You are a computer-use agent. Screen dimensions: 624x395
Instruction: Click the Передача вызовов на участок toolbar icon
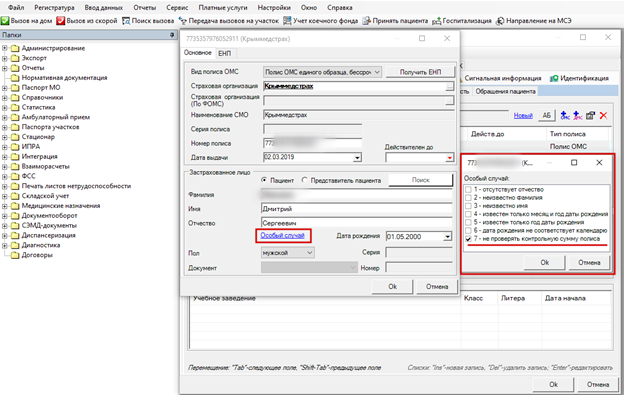point(182,21)
